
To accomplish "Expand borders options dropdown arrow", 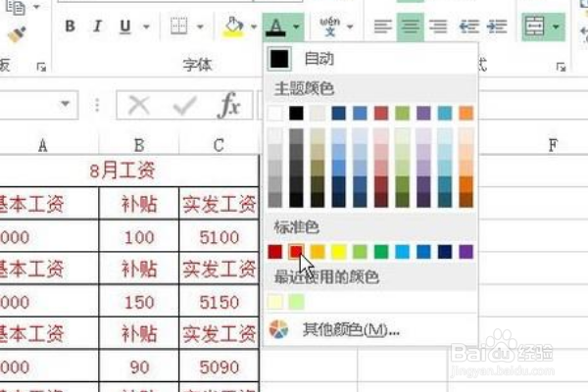I will (x=200, y=26).
